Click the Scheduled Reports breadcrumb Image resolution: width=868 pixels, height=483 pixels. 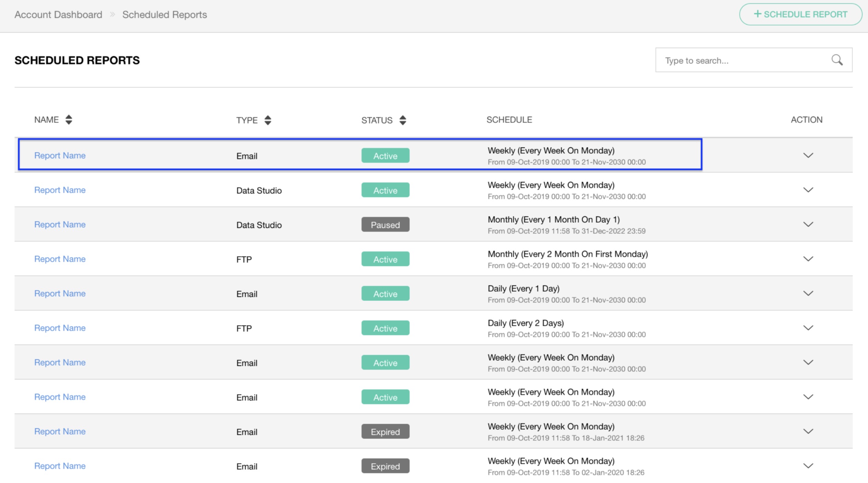pyautogui.click(x=165, y=14)
